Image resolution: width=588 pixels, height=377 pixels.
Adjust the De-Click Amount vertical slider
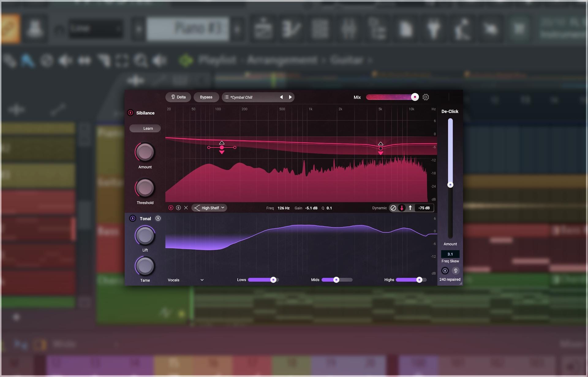pos(450,185)
